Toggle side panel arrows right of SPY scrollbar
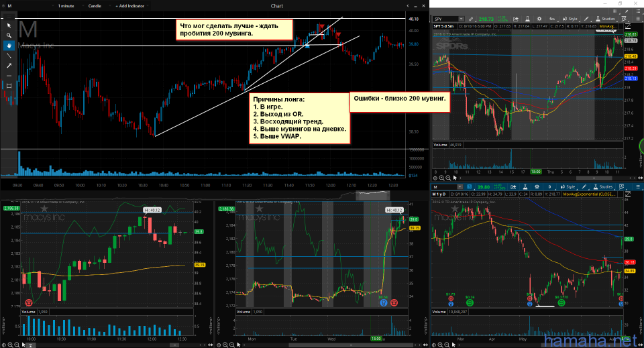 coord(639,178)
